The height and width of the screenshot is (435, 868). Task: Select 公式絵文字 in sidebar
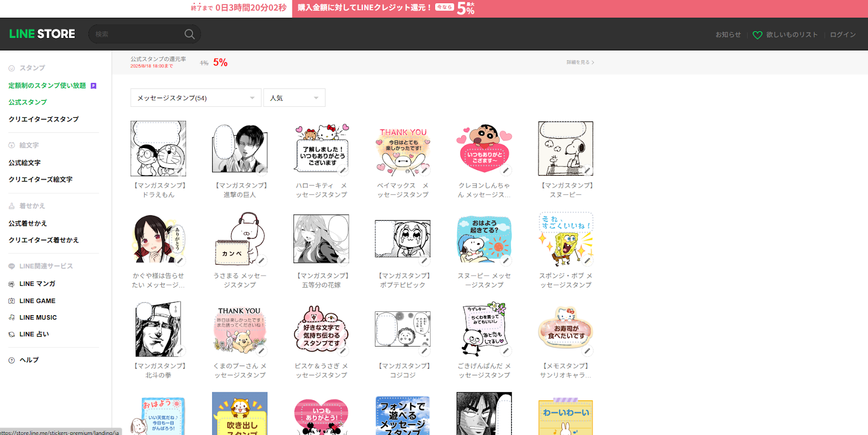(x=24, y=163)
